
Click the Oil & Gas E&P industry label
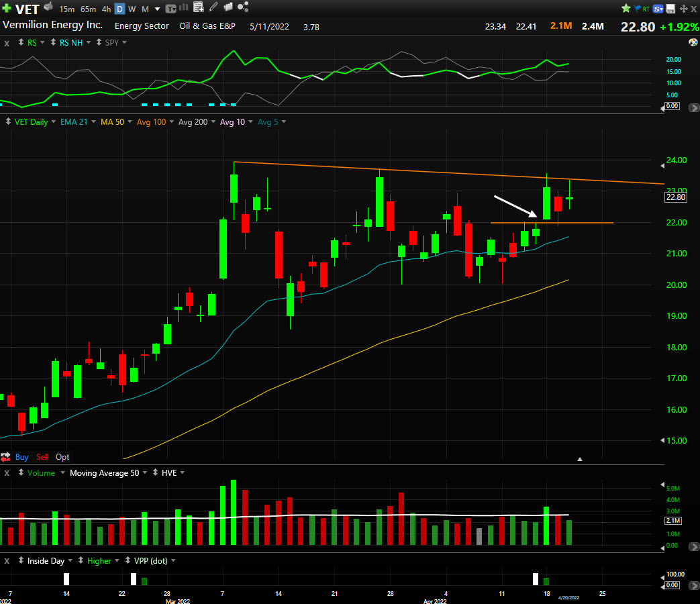pyautogui.click(x=207, y=26)
